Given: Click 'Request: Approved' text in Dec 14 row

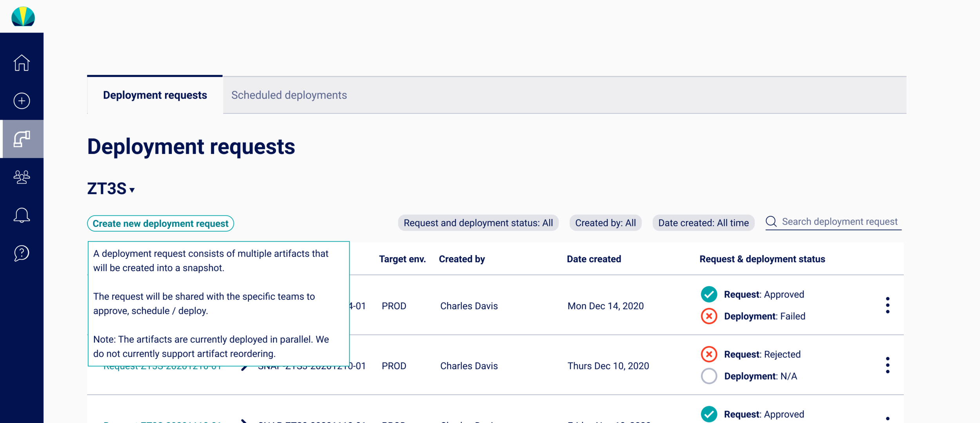Looking at the screenshot, I should (x=764, y=294).
